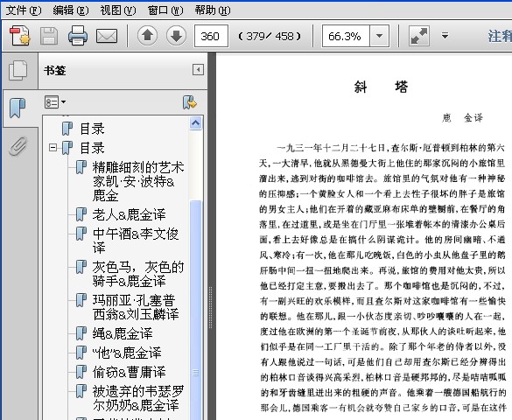Collapse the 目录 bookmark tree node
The height and width of the screenshot is (420, 512).
tap(53, 148)
